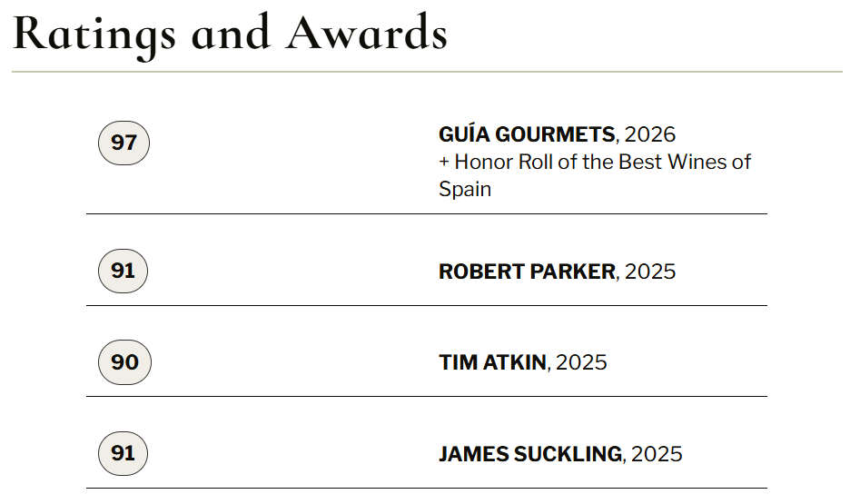The image size is (860, 504).
Task: Click the year 2025 after Robert Parker
Action: (x=650, y=272)
